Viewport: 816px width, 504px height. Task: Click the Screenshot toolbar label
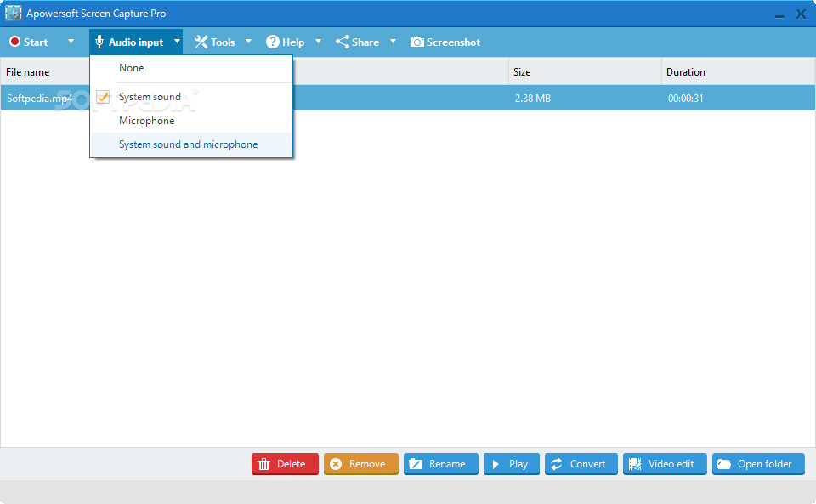click(453, 42)
